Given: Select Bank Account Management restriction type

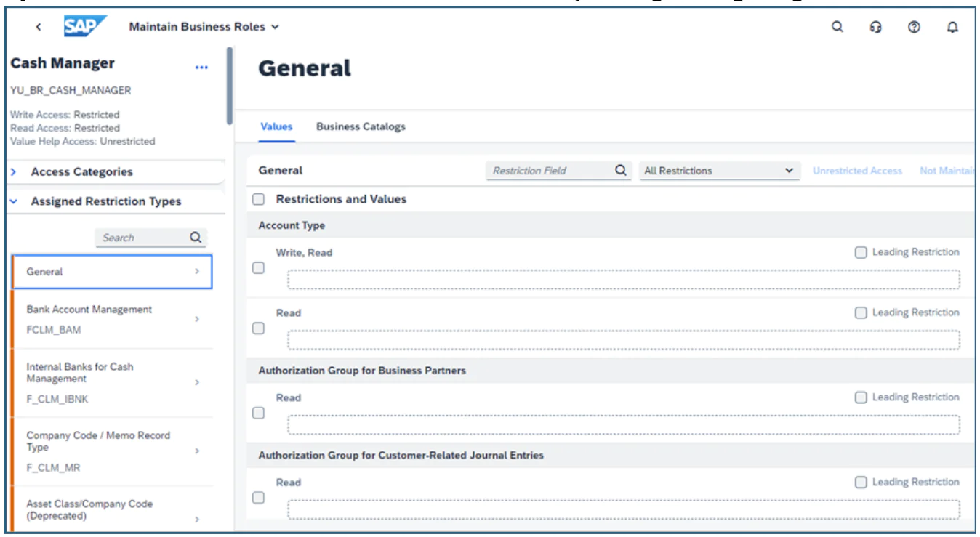Looking at the screenshot, I should coord(112,319).
